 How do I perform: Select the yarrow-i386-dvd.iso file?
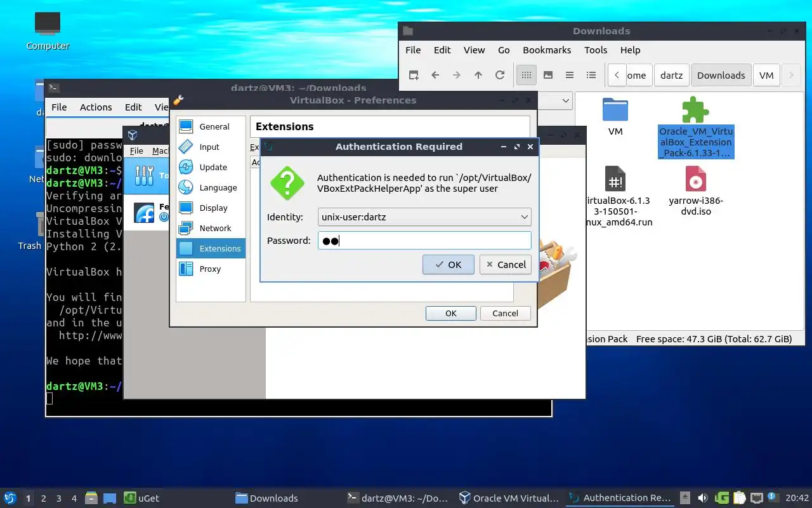[x=695, y=190]
